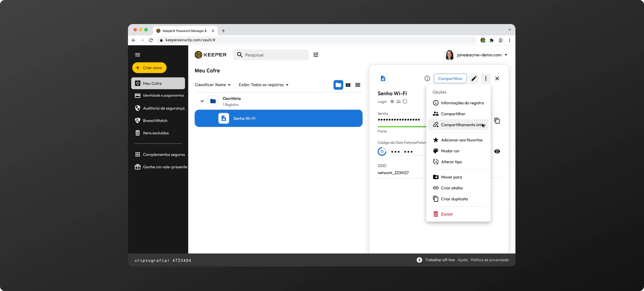Edit record with pencil icon
This screenshot has height=291, width=644.
tap(474, 78)
